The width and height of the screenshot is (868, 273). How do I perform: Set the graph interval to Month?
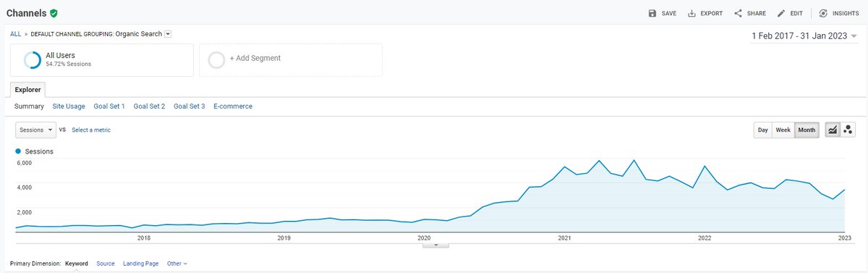coord(807,130)
